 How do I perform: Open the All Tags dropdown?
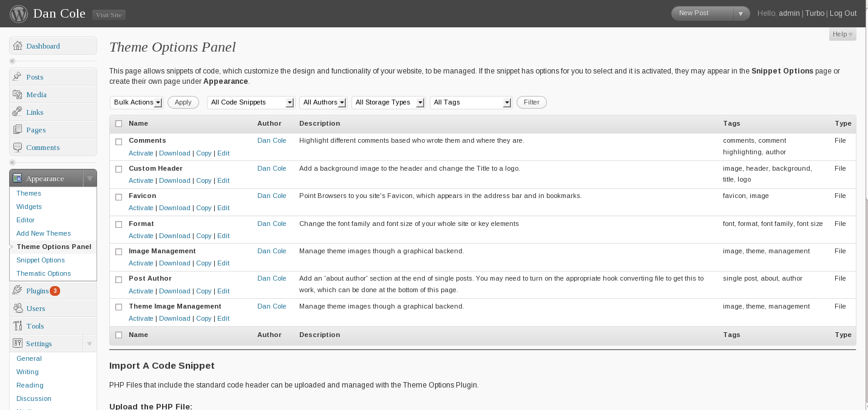(471, 103)
